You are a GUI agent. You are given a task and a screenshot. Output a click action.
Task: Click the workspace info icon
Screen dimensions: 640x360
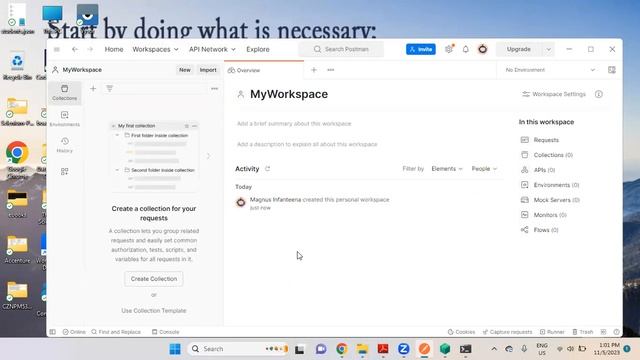pos(599,94)
